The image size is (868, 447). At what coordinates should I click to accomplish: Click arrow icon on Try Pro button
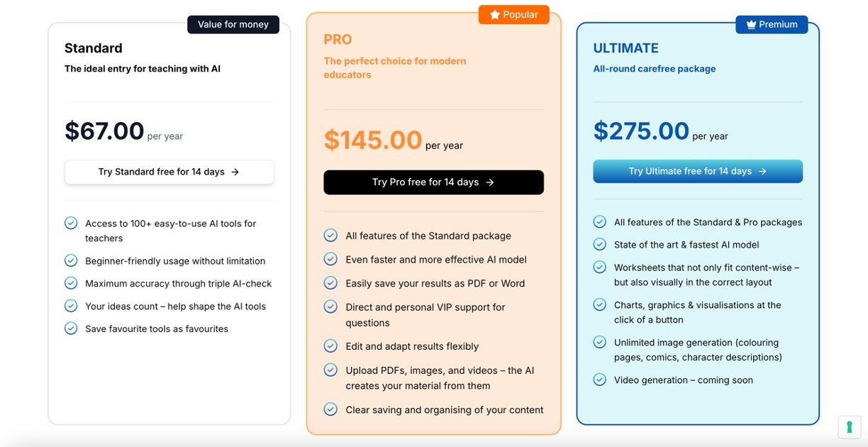point(490,182)
